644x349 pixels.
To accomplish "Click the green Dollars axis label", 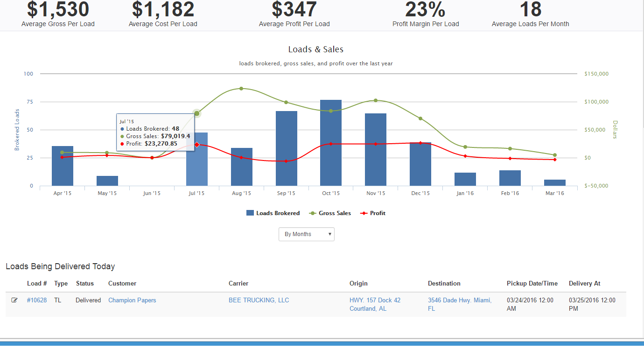I will pos(615,129).
